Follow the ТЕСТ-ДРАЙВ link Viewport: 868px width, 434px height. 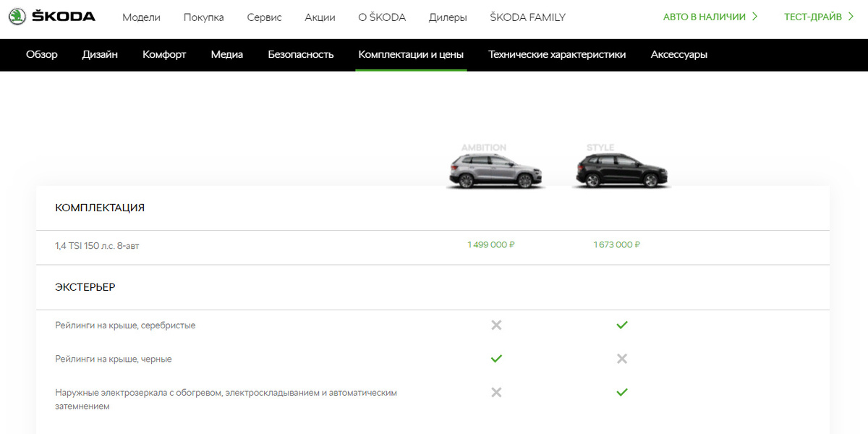pyautogui.click(x=819, y=17)
